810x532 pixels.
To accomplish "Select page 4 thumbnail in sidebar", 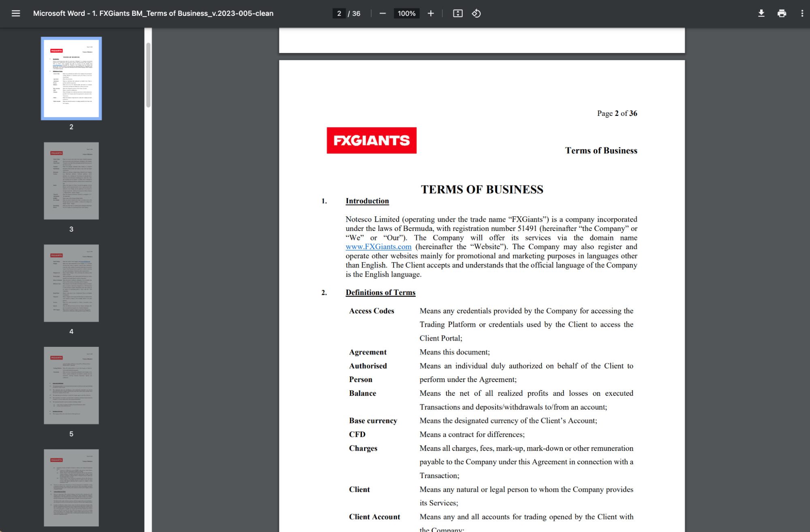I will 71,283.
